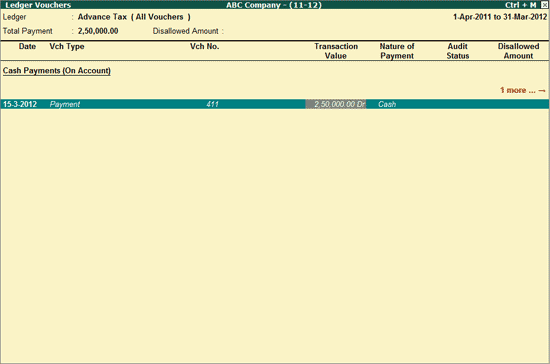Select the Payment voucher type cell
Image resolution: width=550 pixels, height=364 pixels.
[x=65, y=104]
